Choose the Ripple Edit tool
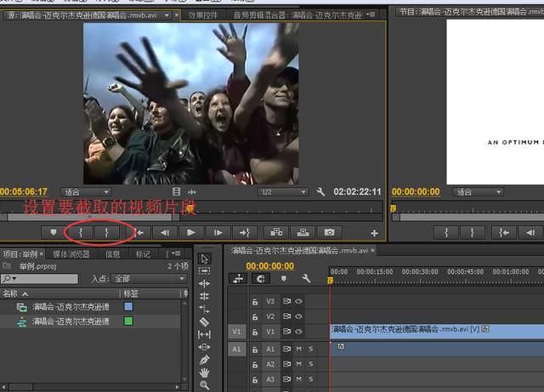 point(204,283)
